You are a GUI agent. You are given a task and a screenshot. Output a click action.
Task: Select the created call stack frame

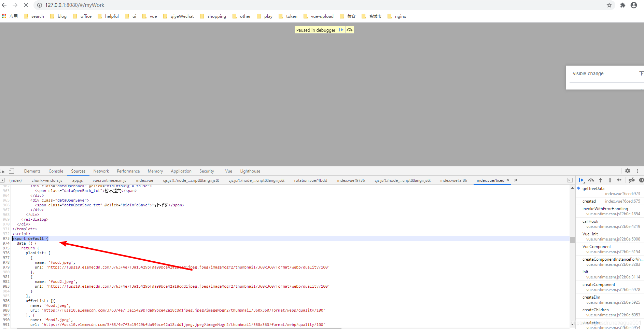point(610,201)
